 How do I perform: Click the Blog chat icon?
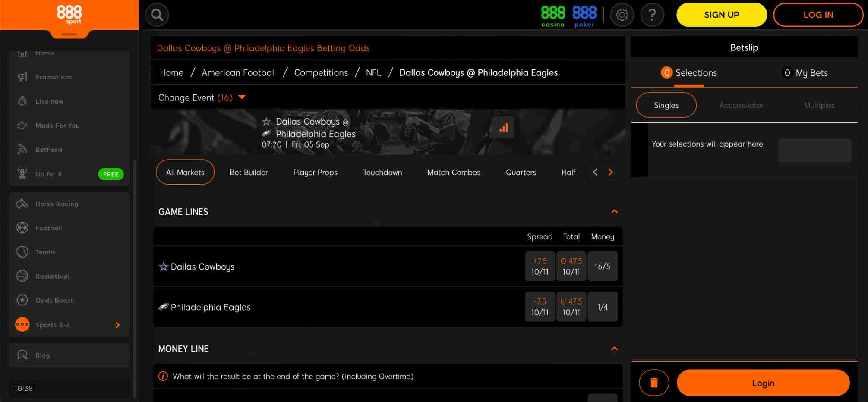click(22, 355)
